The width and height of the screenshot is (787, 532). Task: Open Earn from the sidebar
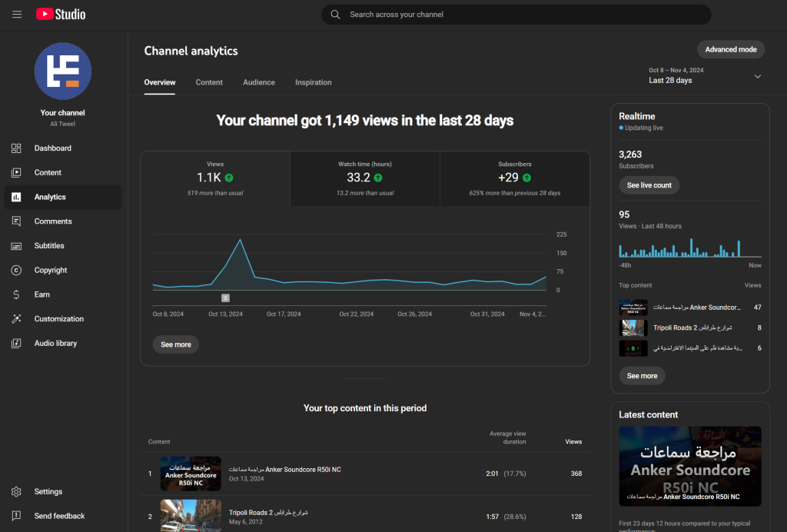[x=63, y=294]
